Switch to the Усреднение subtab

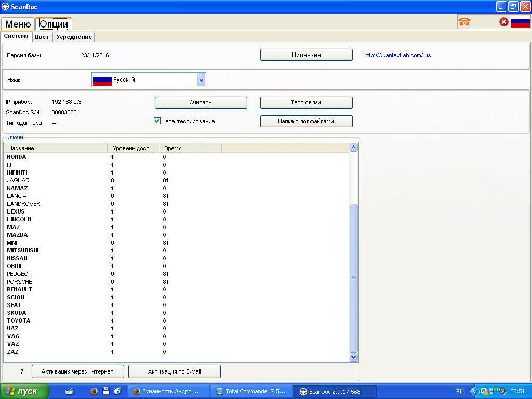74,37
